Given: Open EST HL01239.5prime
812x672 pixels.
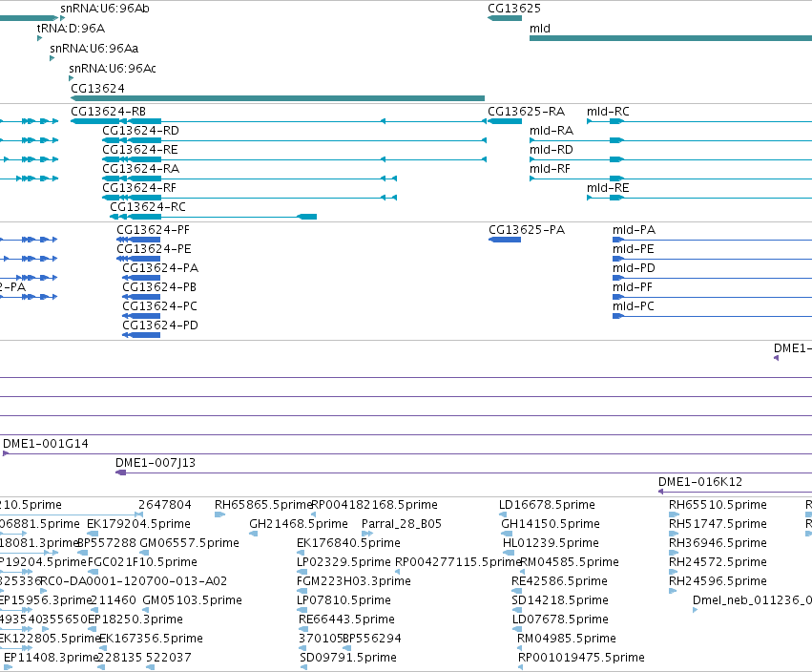Looking at the screenshot, I should coord(551,543).
